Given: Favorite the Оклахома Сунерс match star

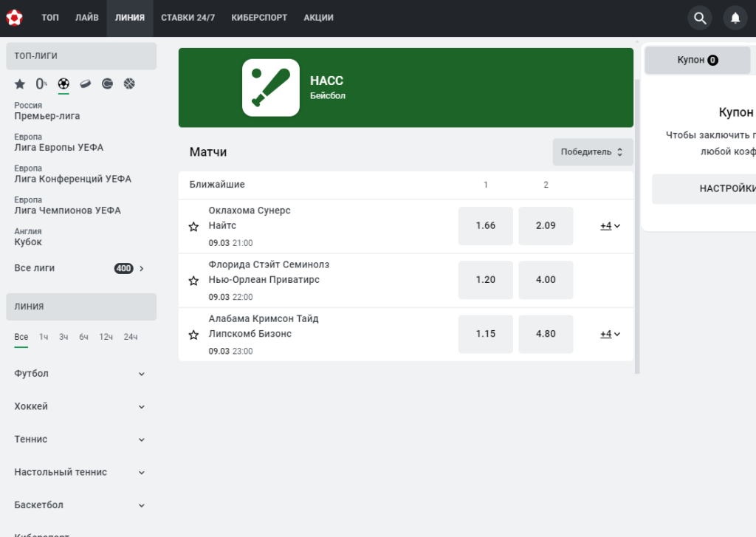Looking at the screenshot, I should coord(194,227).
